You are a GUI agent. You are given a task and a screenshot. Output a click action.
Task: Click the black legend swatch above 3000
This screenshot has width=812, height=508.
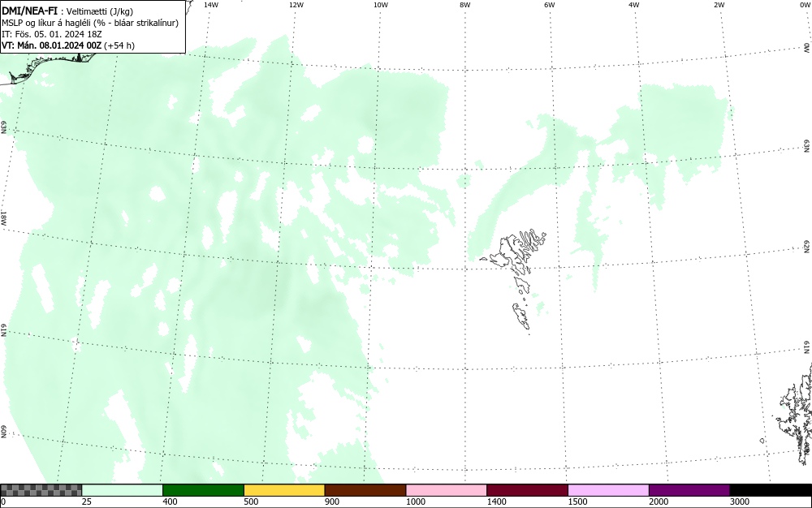[x=771, y=490]
